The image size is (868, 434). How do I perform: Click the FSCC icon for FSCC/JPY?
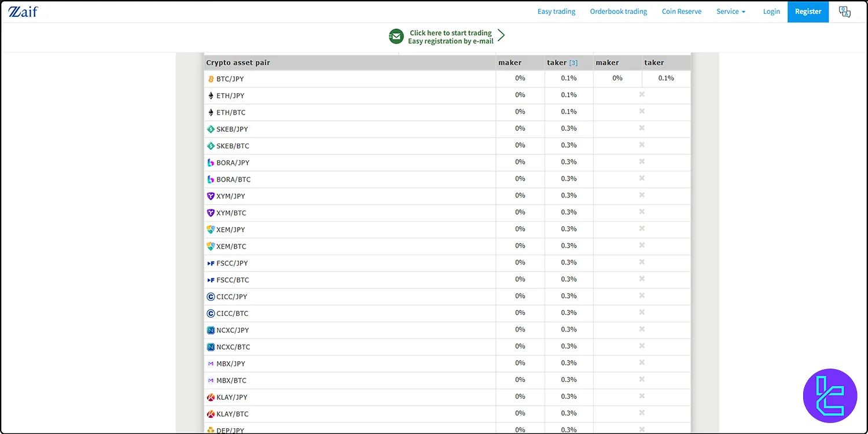[x=211, y=263]
